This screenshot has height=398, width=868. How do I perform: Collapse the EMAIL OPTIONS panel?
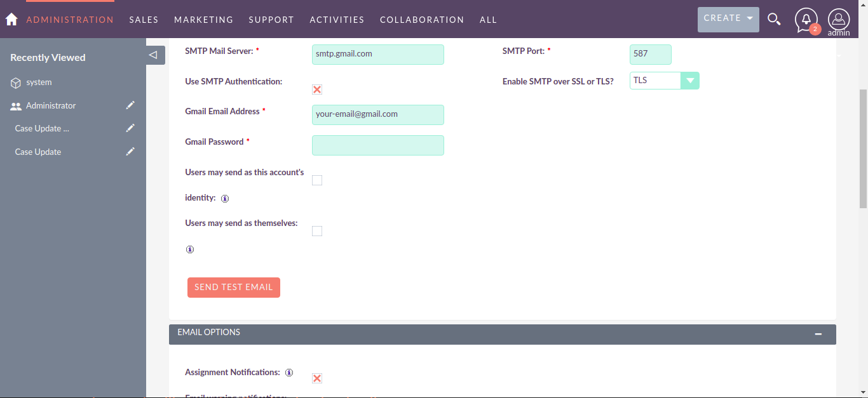pyautogui.click(x=818, y=333)
